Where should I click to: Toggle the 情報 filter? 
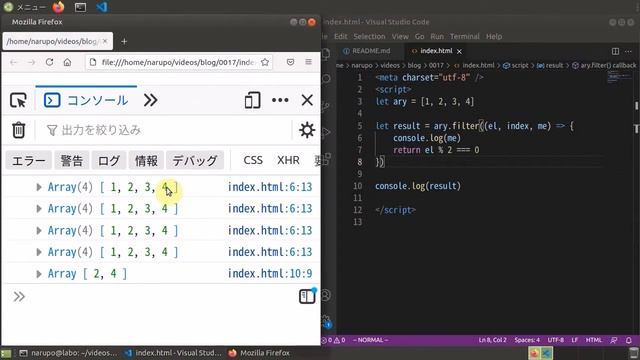click(146, 160)
